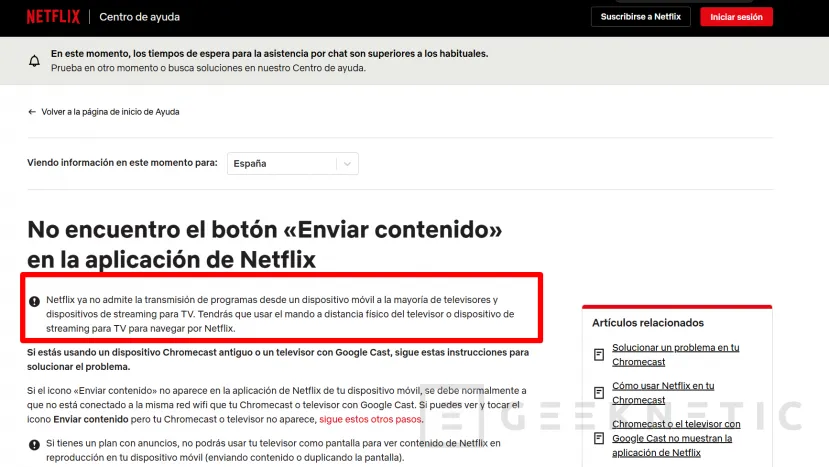
Task: Click Suscribirse a Netflix button
Action: point(640,17)
